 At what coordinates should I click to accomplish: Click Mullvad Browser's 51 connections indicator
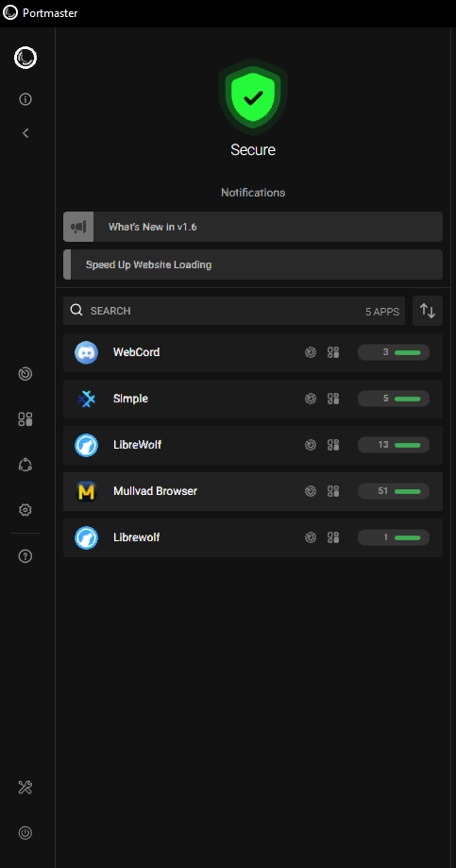coord(394,491)
